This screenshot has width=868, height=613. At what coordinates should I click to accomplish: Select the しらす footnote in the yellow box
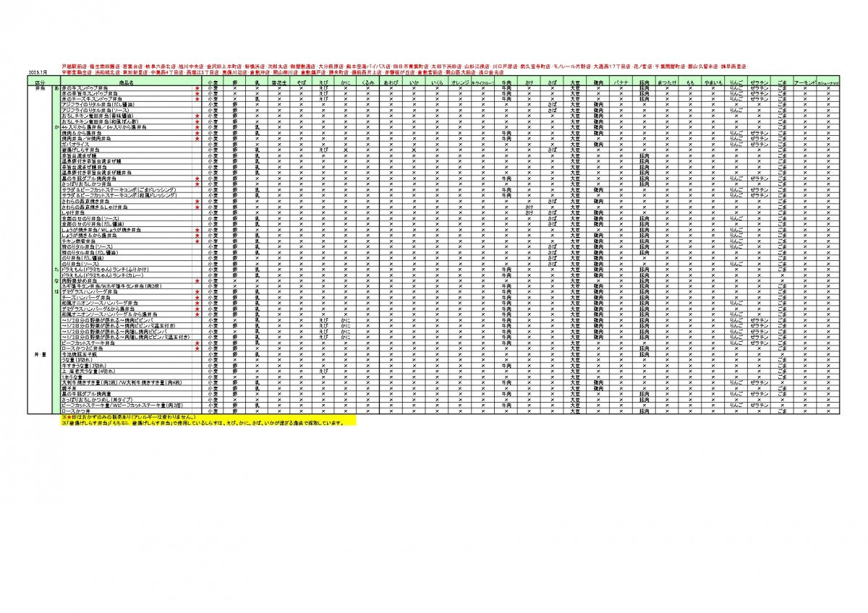pyautogui.click(x=201, y=423)
